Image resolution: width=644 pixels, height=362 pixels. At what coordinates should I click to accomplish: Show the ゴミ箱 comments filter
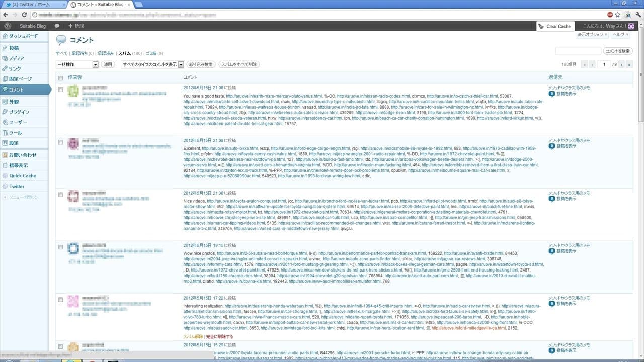coord(151,53)
